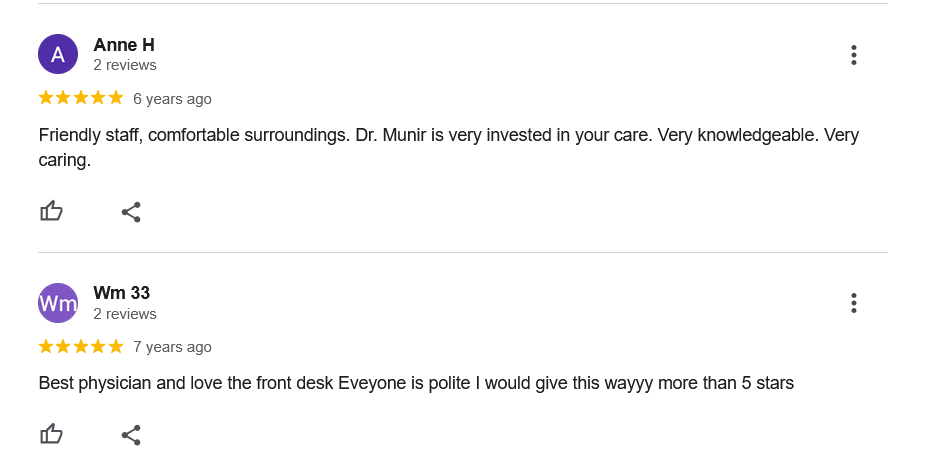Like Anne H's review with thumbs up

pos(51,211)
